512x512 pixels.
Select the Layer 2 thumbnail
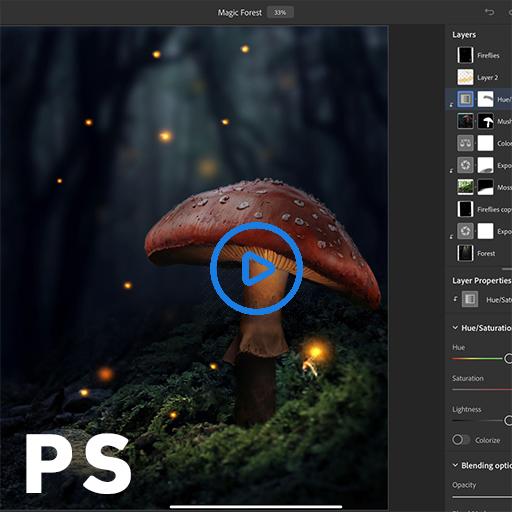tap(465, 77)
